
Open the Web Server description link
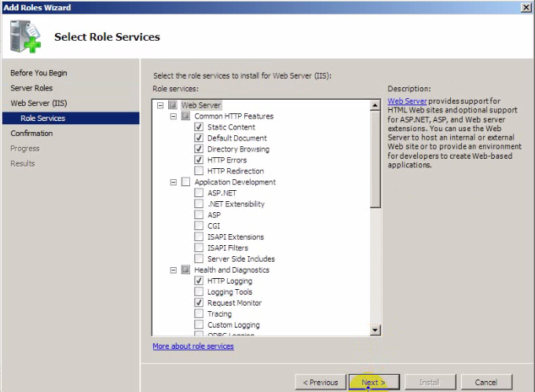tap(407, 101)
